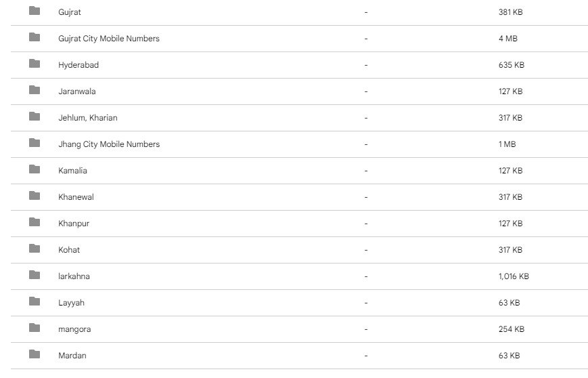Select the Layyah folder name
This screenshot has width=588, height=378.
pos(71,303)
